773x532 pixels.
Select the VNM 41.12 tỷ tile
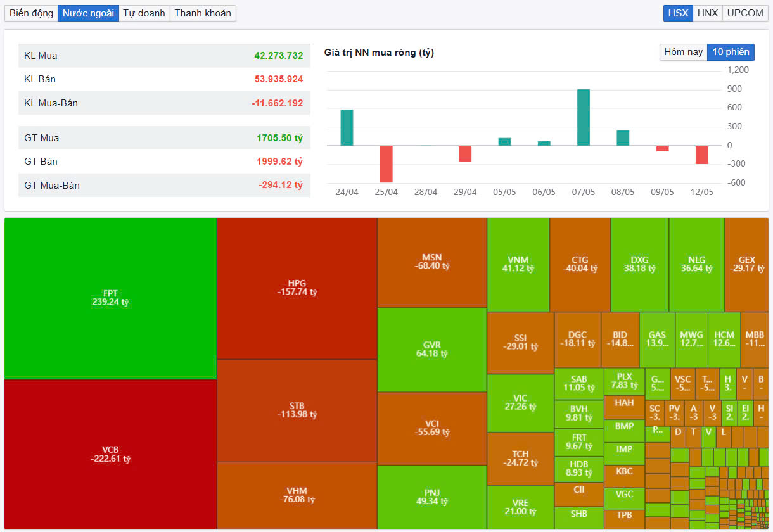pos(518,265)
